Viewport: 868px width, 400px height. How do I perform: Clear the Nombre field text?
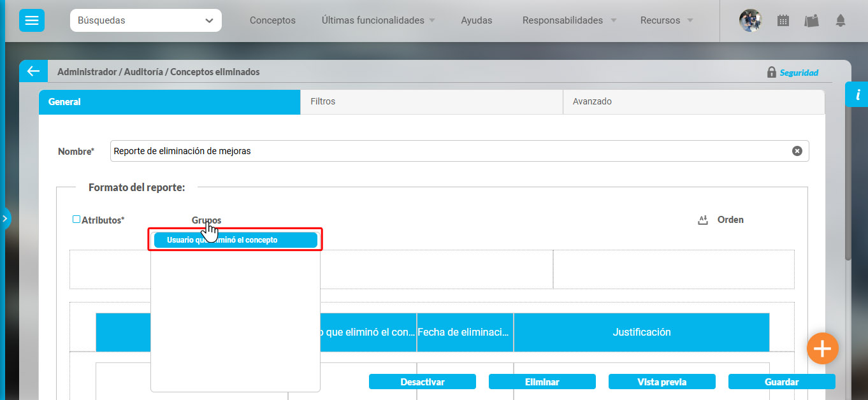[797, 151]
